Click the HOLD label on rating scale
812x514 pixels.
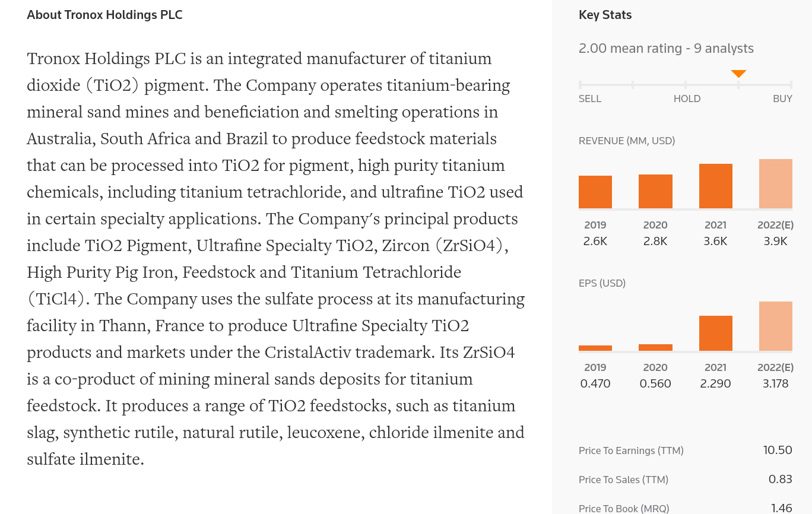point(687,99)
